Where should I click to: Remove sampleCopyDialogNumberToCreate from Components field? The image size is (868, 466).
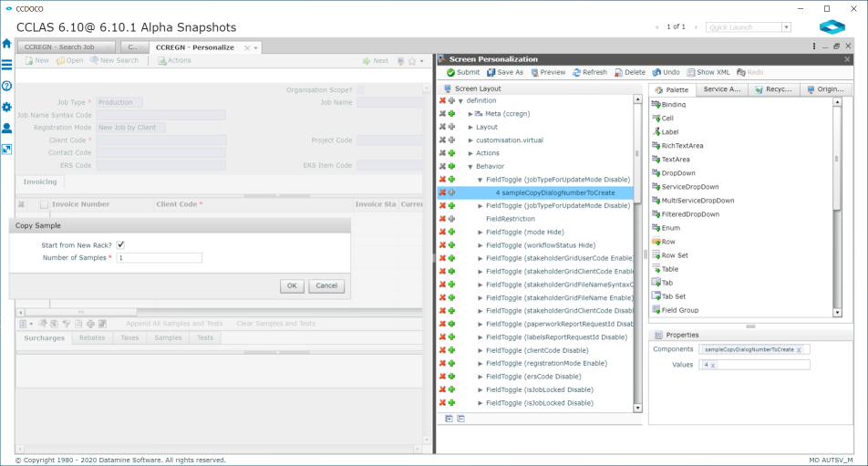click(799, 350)
